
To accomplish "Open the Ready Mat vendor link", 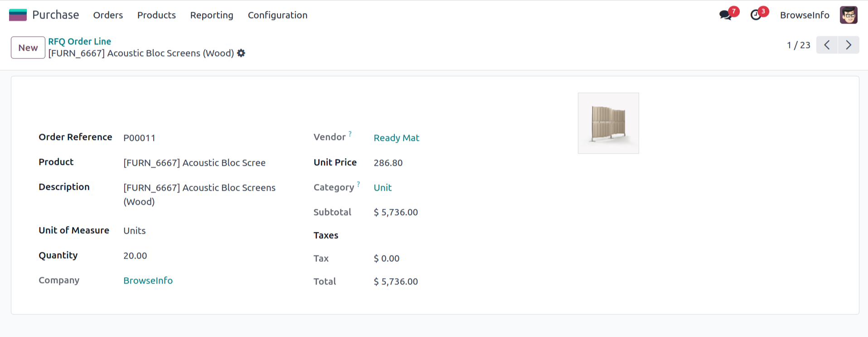I will (x=396, y=138).
